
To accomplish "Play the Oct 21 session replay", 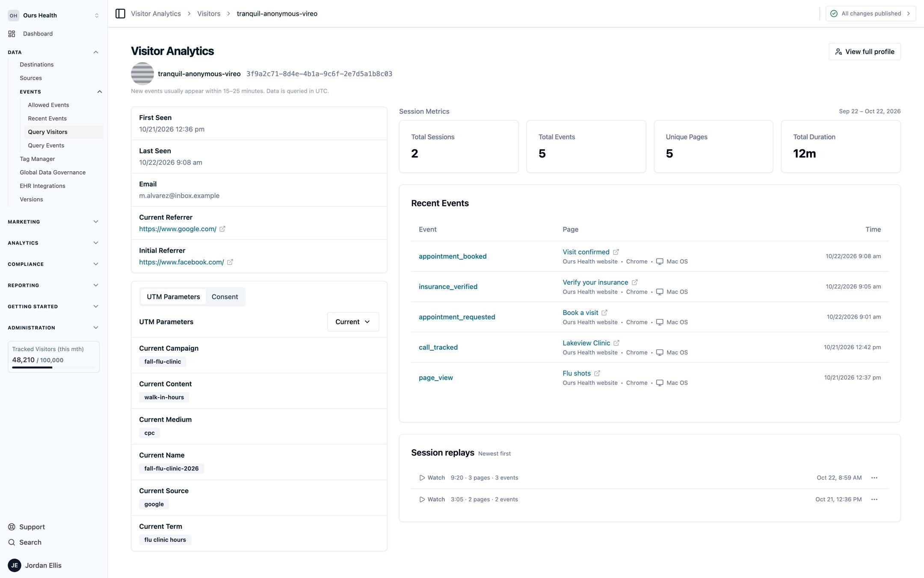I will 432,500.
